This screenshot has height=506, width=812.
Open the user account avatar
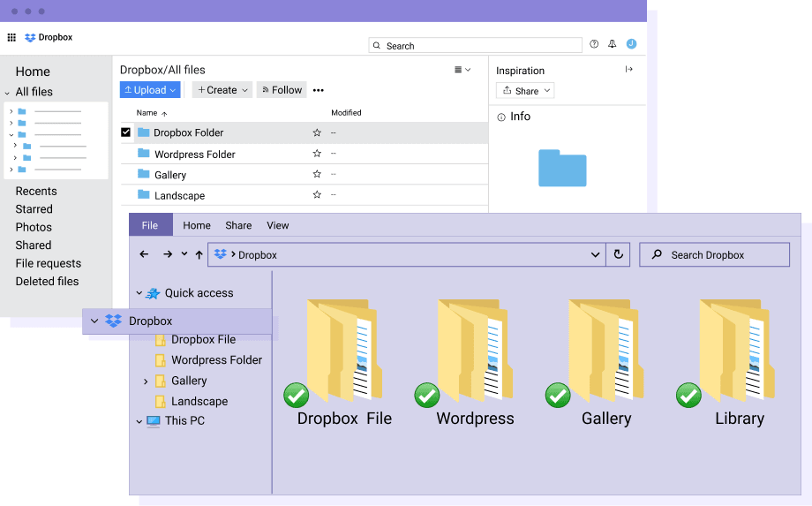[631, 44]
